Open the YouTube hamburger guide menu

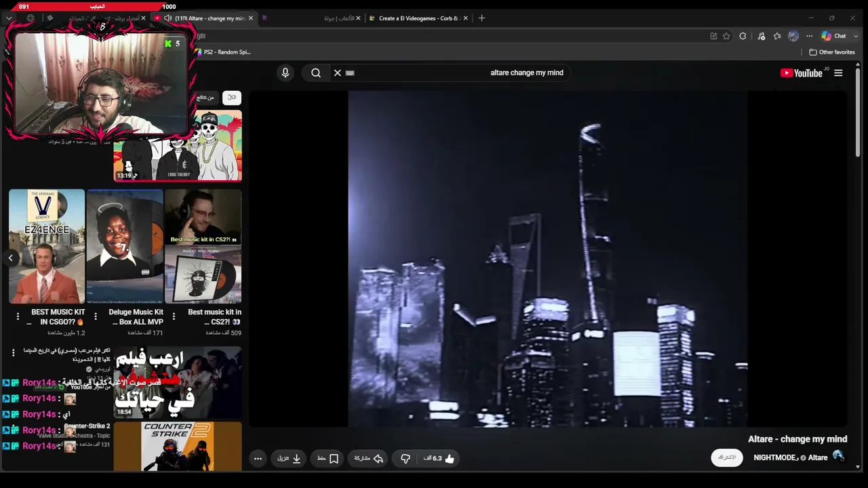click(x=838, y=73)
